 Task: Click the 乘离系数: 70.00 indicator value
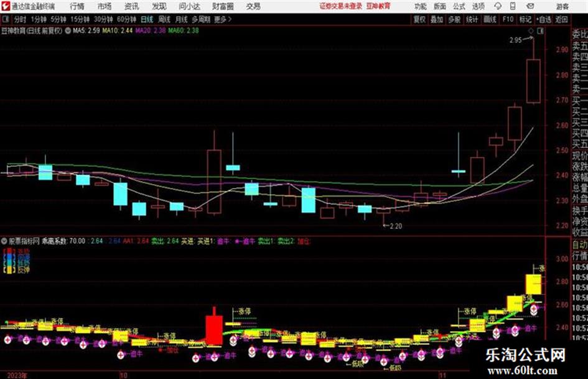[63, 241]
